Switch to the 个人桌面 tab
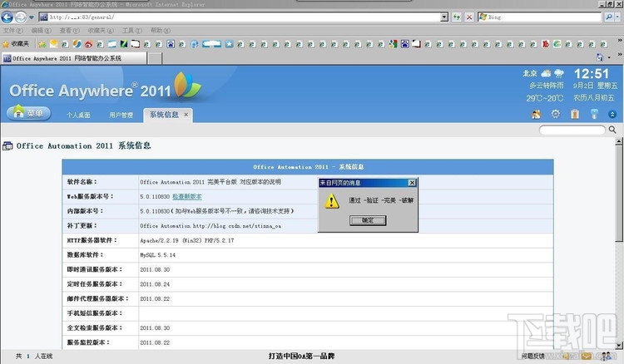624x364 pixels. [78, 115]
